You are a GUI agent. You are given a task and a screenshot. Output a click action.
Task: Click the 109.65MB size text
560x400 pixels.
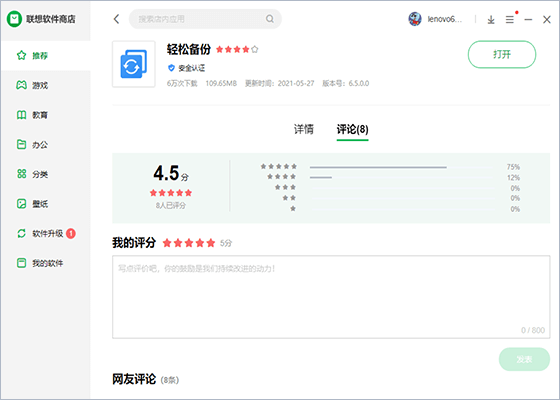(x=221, y=83)
